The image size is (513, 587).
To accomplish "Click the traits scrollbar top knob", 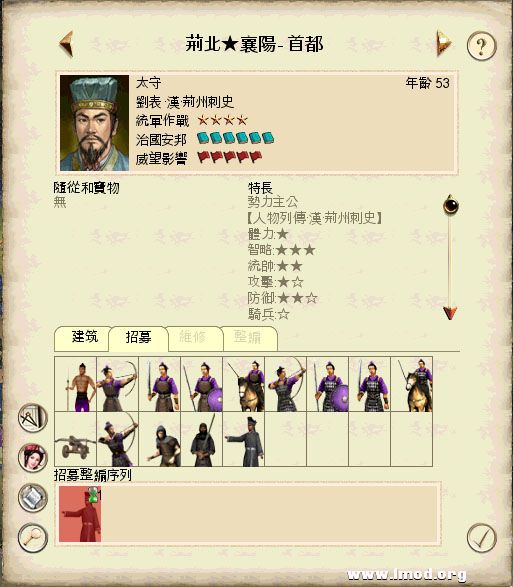I will coord(450,204).
